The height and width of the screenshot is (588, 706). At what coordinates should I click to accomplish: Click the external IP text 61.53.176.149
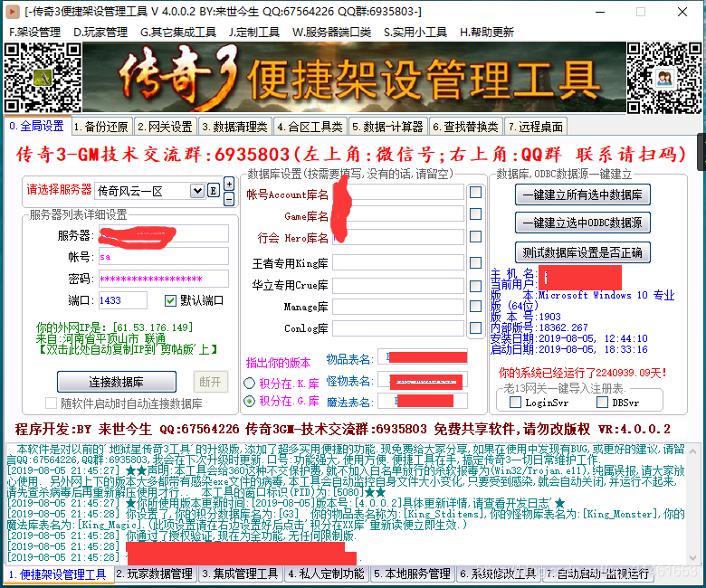point(153,327)
